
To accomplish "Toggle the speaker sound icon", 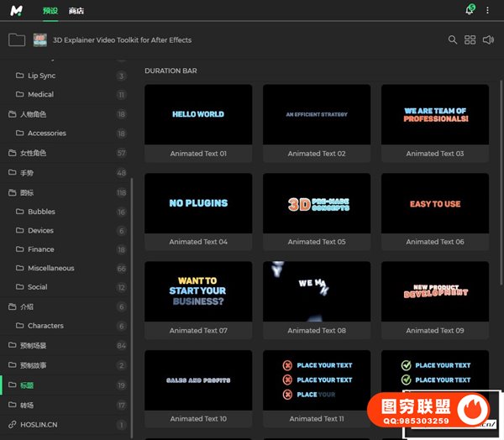I will click(x=489, y=39).
